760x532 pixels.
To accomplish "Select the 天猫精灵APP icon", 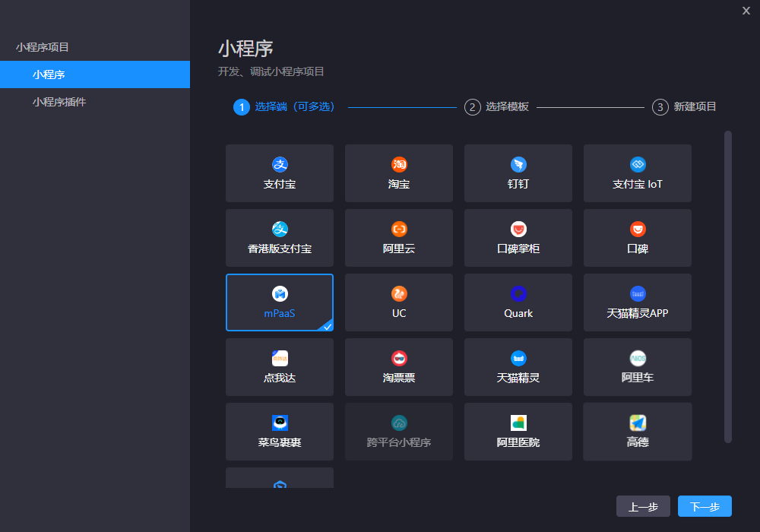I will (638, 293).
